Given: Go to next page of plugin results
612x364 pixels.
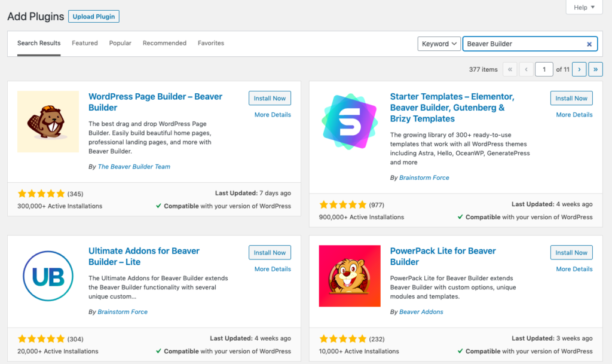Looking at the screenshot, I should (x=579, y=69).
